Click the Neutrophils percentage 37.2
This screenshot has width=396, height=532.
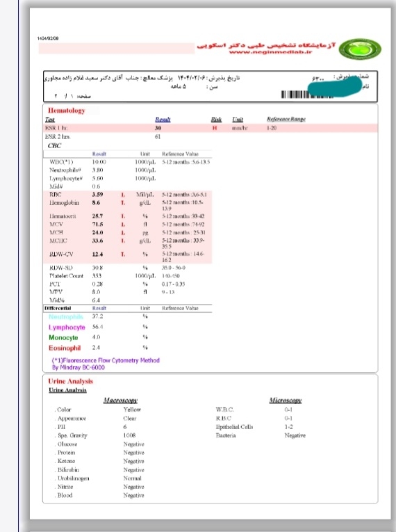pyautogui.click(x=98, y=316)
